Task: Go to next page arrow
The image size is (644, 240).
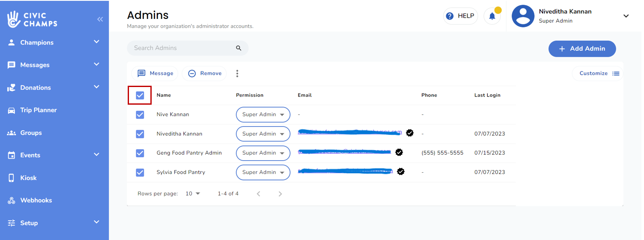Action: click(280, 194)
